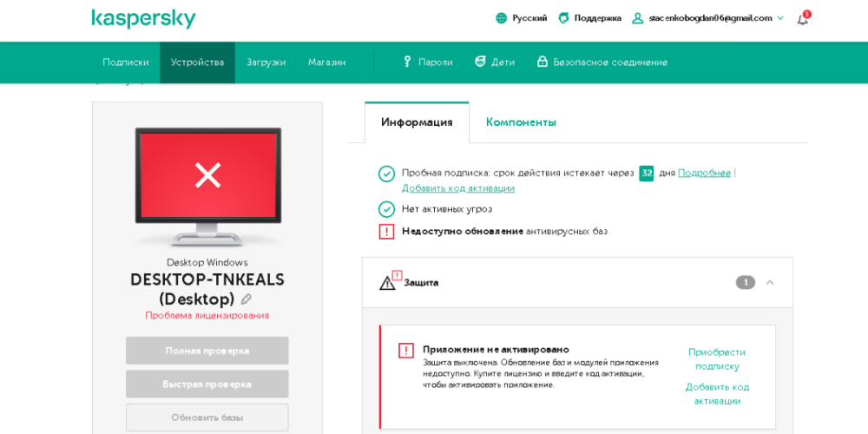Viewport: 868px width, 434px height.
Task: Click red alert icon beside Недоступно обновление
Action: coord(386,232)
